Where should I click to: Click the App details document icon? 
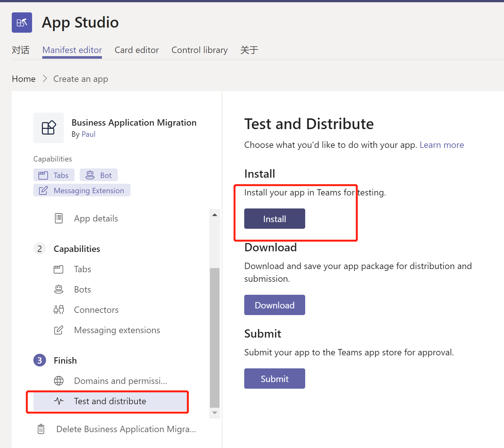coord(59,218)
